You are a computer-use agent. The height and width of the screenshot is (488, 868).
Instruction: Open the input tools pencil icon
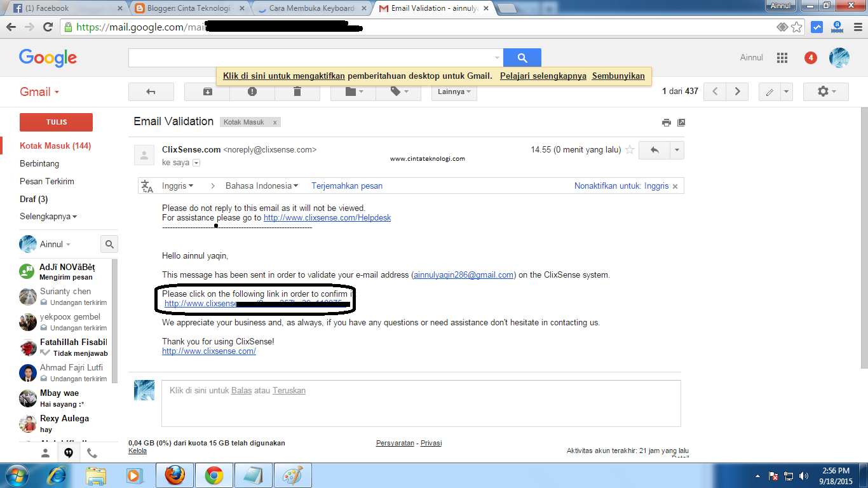click(x=770, y=91)
